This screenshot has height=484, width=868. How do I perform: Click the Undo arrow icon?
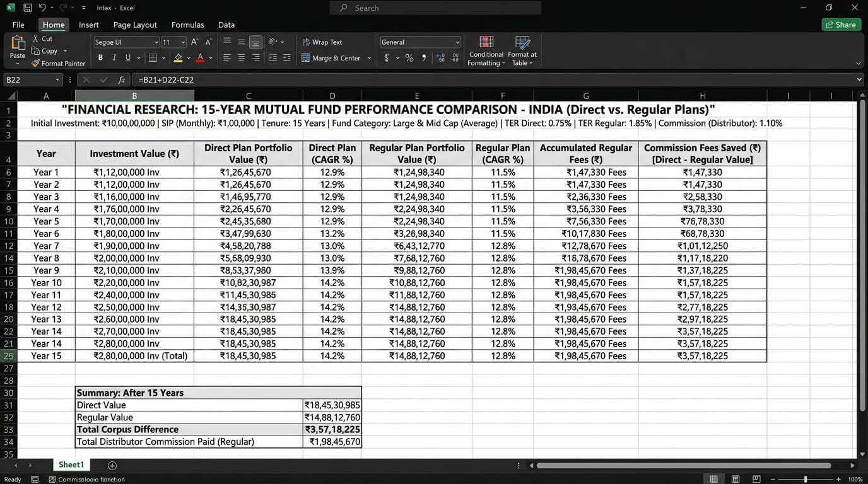click(42, 8)
